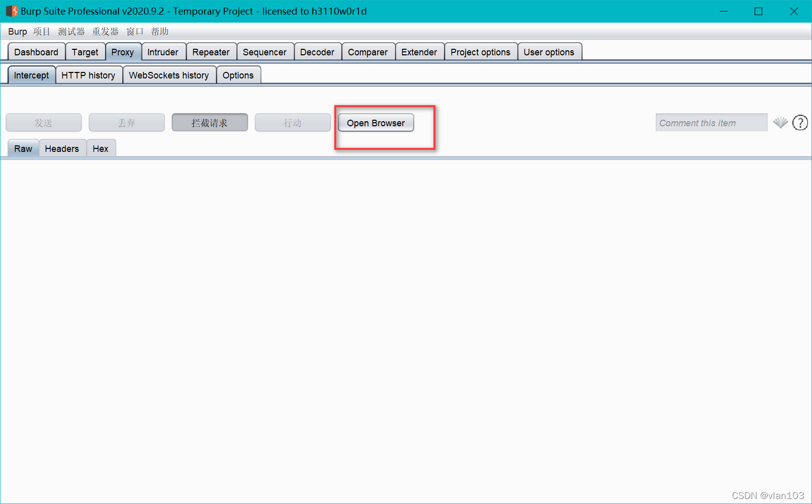Image resolution: width=812 pixels, height=504 pixels.
Task: Open the 项目 menu
Action: point(42,31)
